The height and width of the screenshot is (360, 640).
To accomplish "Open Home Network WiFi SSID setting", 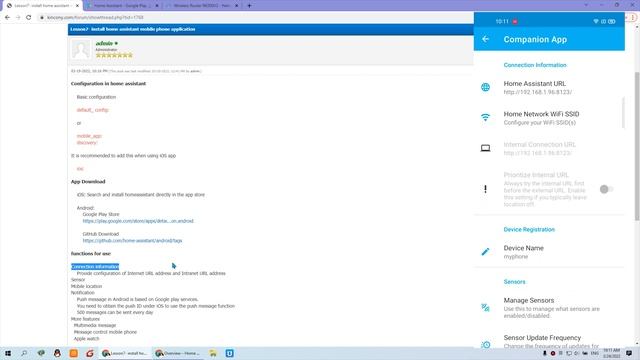I will 549,118.
